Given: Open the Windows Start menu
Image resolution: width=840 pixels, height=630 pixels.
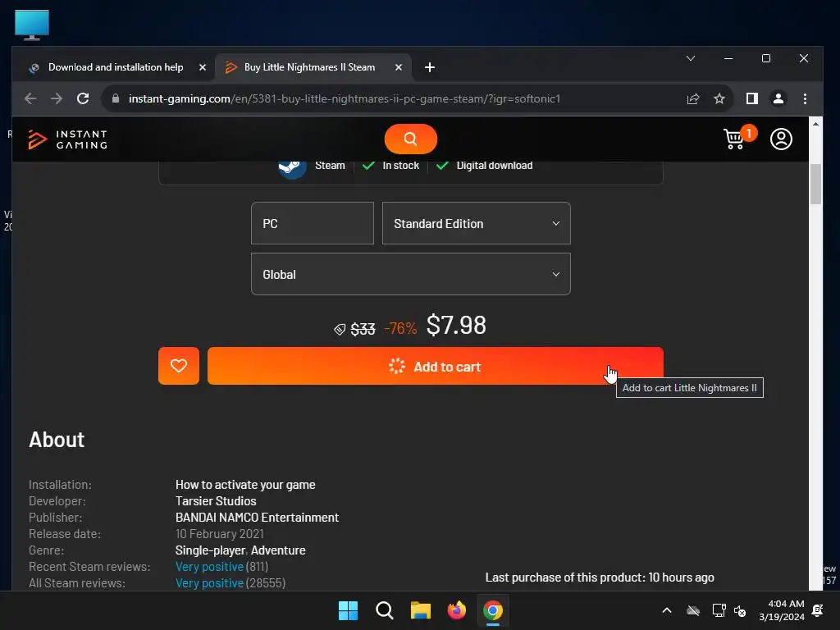Looking at the screenshot, I should (348, 610).
